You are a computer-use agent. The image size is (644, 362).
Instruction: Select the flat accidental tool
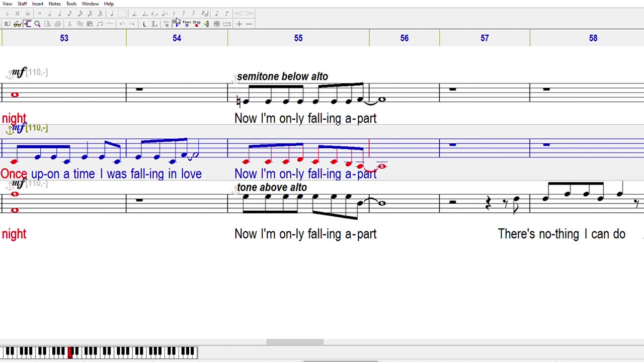click(x=8, y=14)
